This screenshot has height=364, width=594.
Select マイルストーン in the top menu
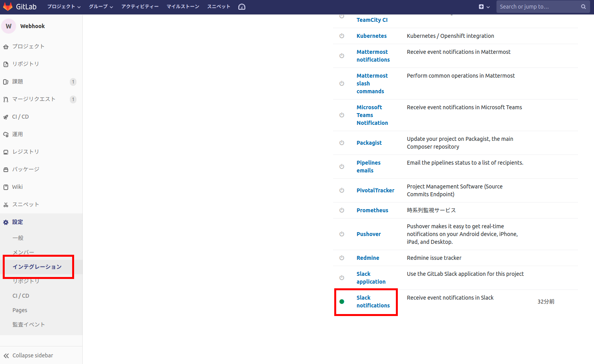tap(183, 7)
